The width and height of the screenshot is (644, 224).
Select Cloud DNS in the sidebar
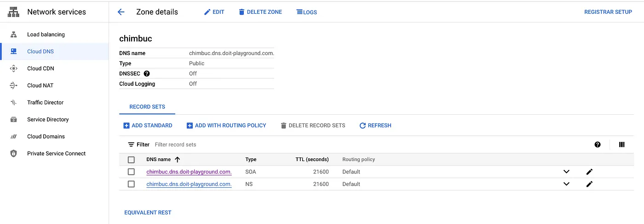click(x=54, y=51)
